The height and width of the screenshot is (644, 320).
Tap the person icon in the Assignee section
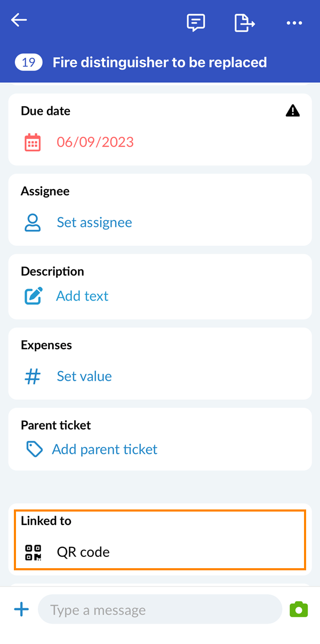pos(32,222)
